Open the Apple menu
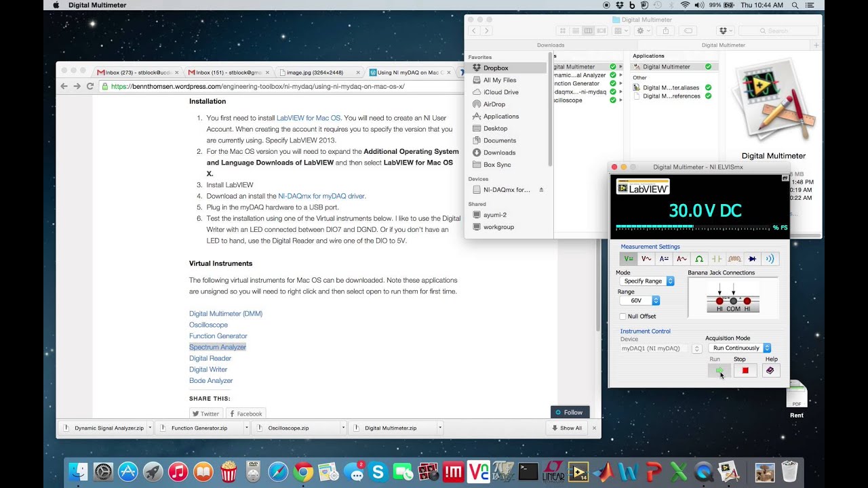868x488 pixels. pyautogui.click(x=56, y=5)
